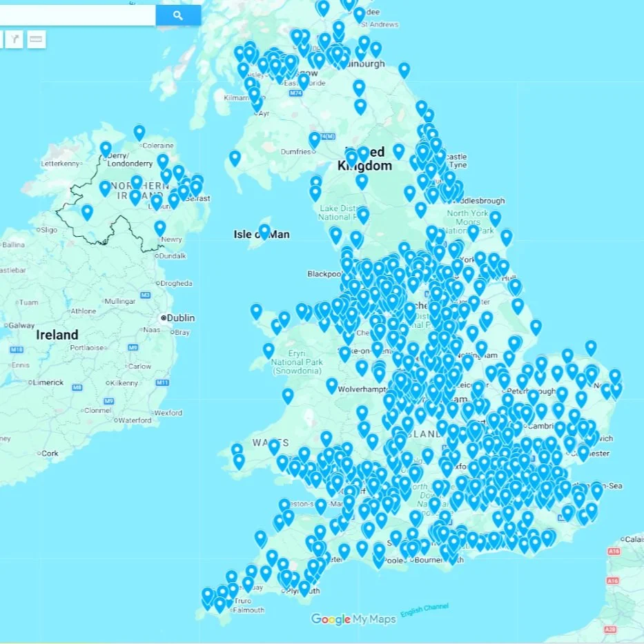Click the Galway city label
Image resolution: width=644 pixels, height=644 pixels.
[x=21, y=326]
